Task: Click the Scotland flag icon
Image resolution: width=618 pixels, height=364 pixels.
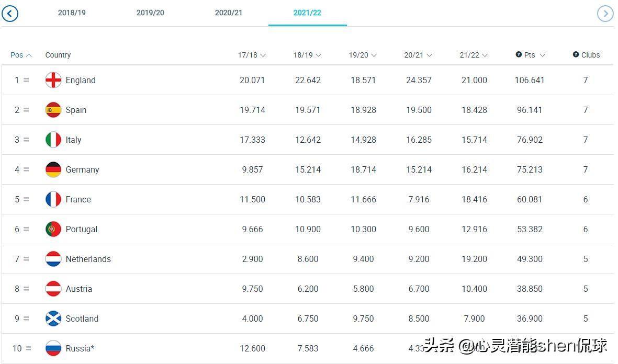Action: click(x=53, y=318)
